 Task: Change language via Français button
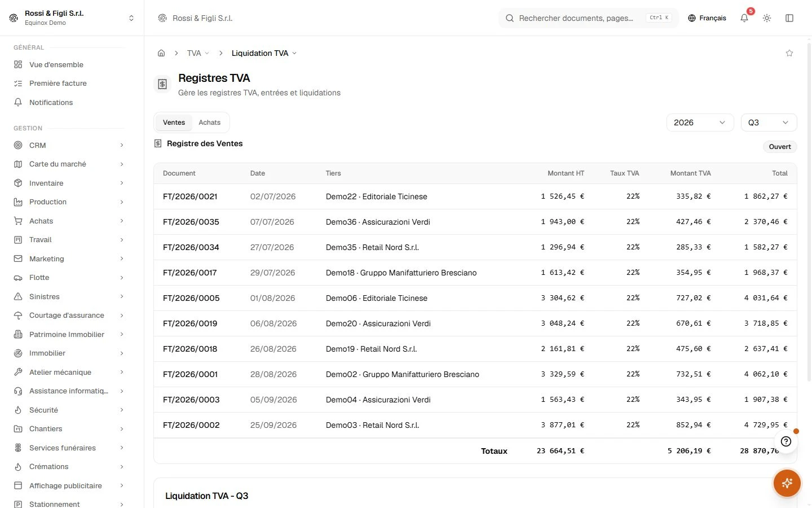(707, 18)
